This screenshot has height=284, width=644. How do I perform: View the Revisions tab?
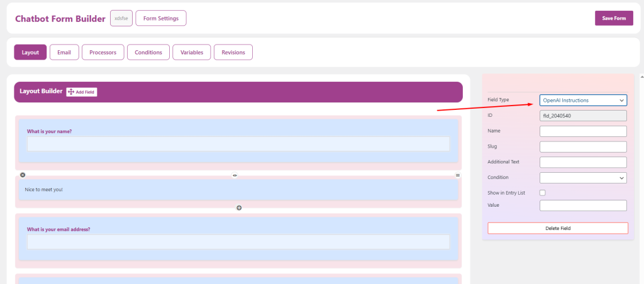(x=233, y=52)
